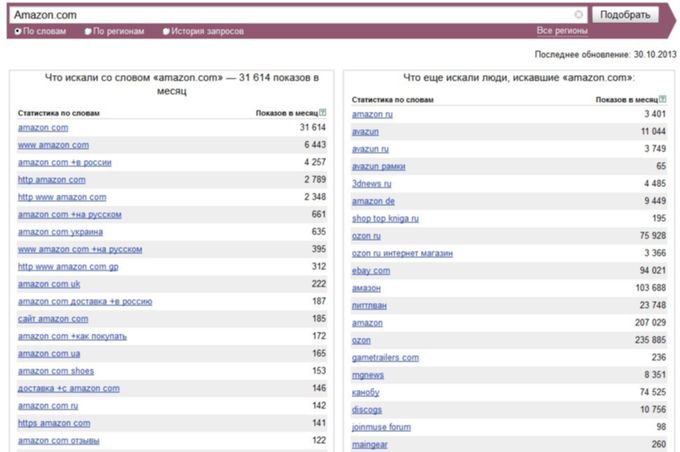Open the shop top kniga ru link
Viewport: 680px width, 452px height.
coord(385,219)
